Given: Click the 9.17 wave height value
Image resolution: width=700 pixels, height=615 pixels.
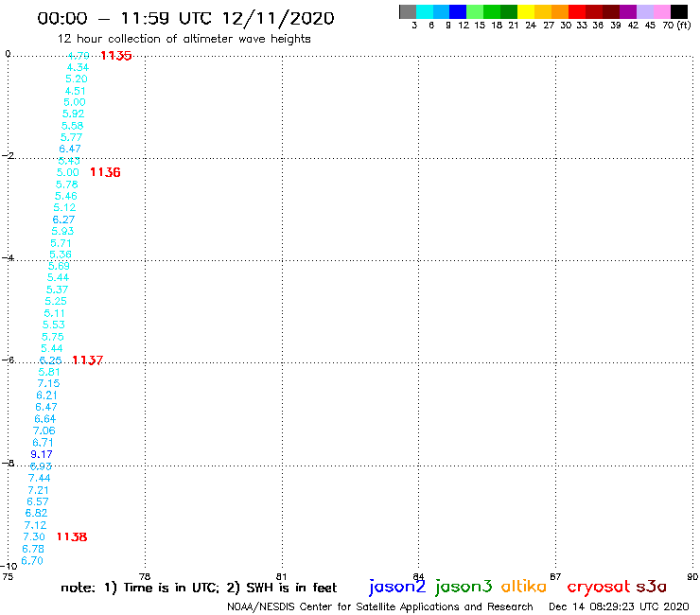Looking at the screenshot, I should point(42,454).
